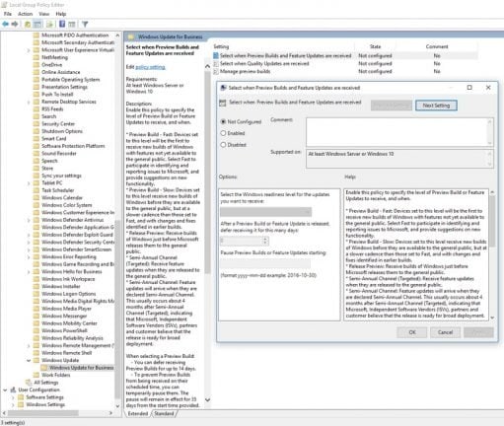Click the Search folder icon in tree
504x426 pixels.
coord(36,116)
